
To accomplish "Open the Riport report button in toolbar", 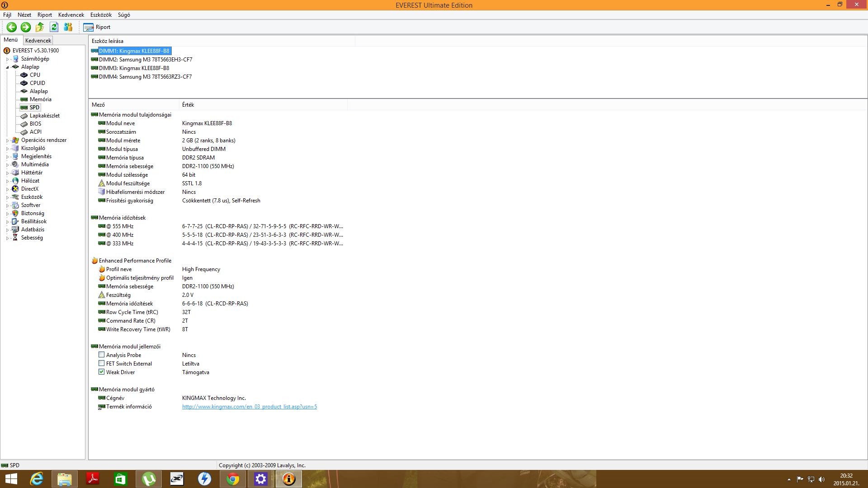I will 97,27.
